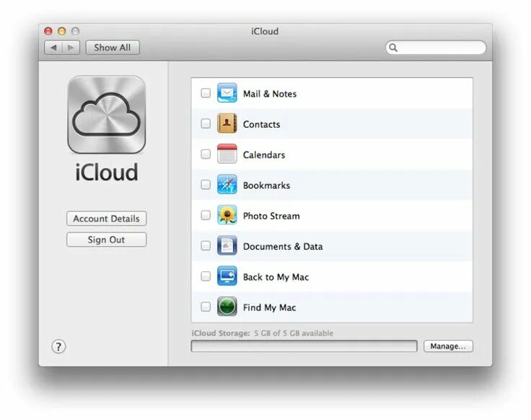531x420 pixels.
Task: Open help with the question mark button
Action: tap(58, 346)
